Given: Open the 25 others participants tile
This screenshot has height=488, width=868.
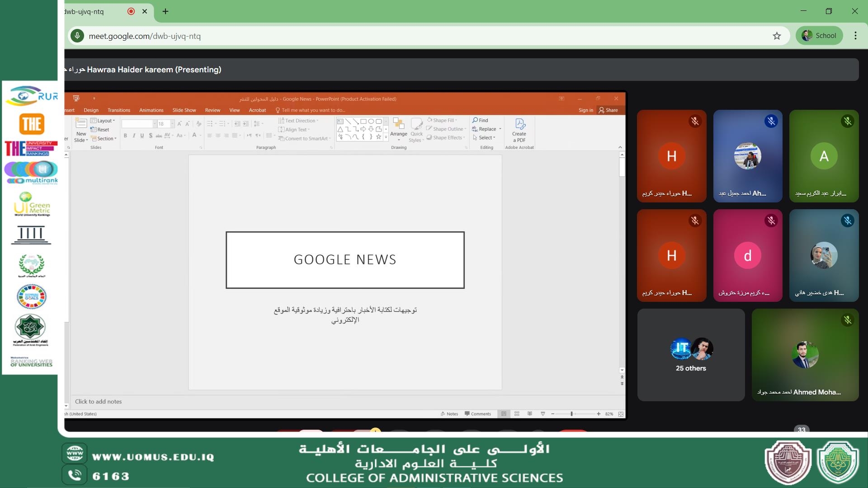Looking at the screenshot, I should click(x=691, y=355).
